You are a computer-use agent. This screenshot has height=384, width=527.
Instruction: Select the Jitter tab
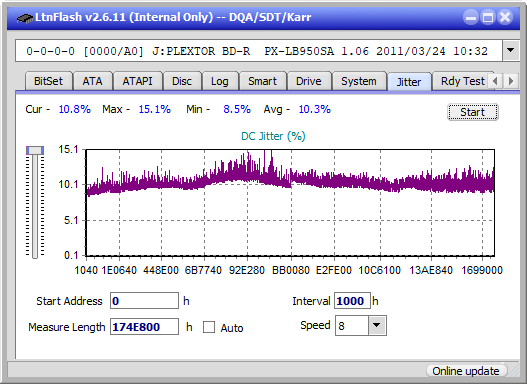click(x=409, y=82)
